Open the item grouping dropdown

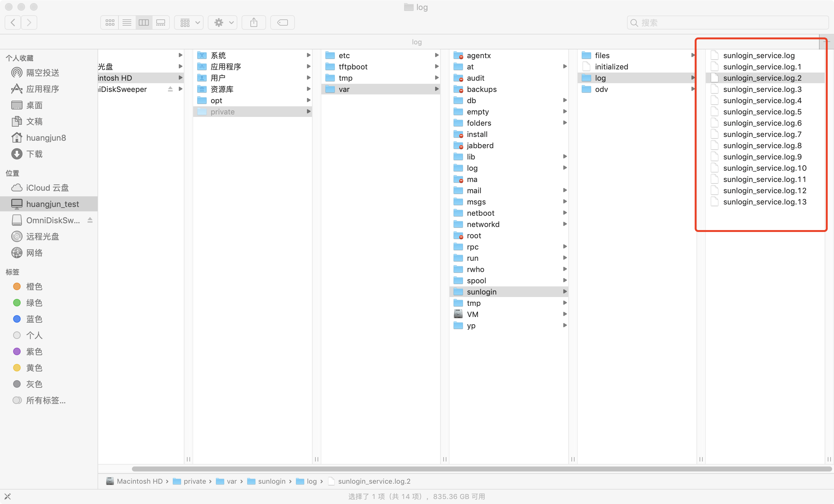pyautogui.click(x=188, y=22)
